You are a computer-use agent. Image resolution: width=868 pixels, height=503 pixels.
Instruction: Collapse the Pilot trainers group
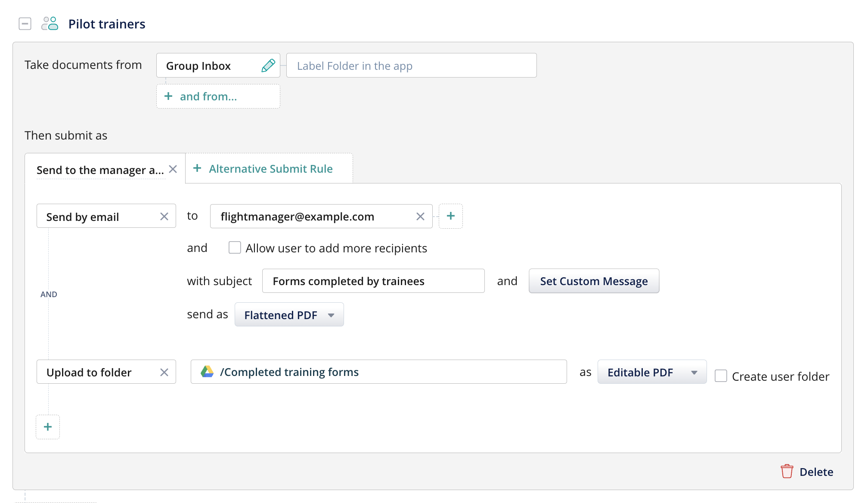pos(25,24)
